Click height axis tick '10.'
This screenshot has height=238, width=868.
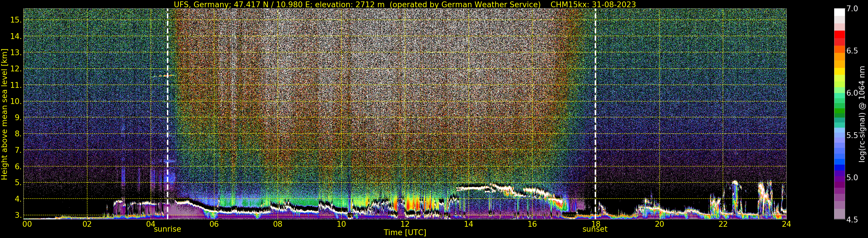click(x=16, y=101)
